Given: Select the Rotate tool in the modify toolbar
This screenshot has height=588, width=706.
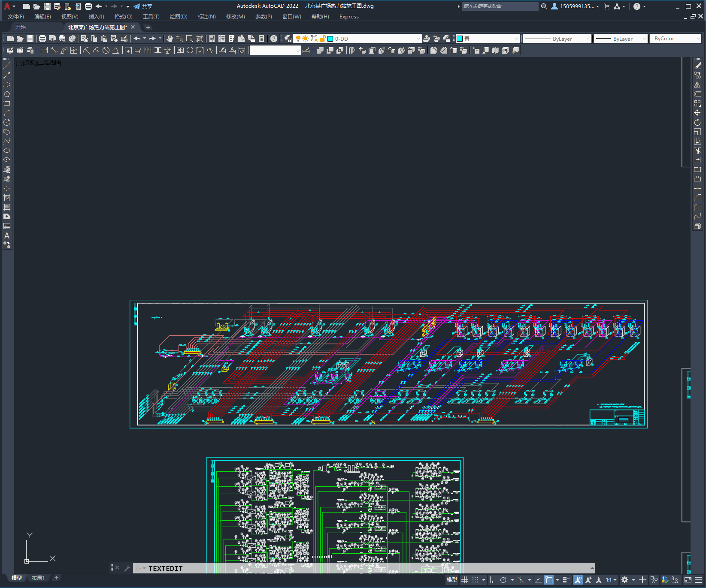Looking at the screenshot, I should [x=697, y=122].
